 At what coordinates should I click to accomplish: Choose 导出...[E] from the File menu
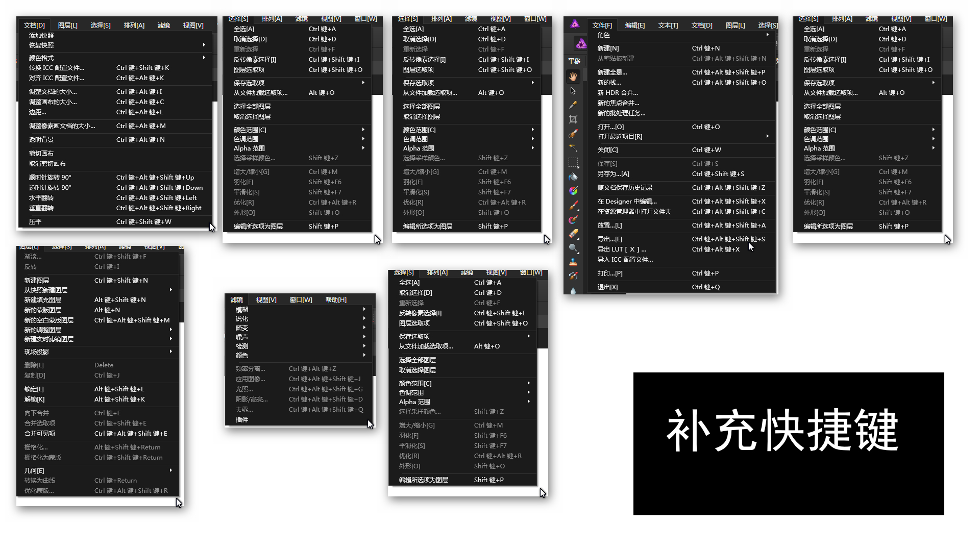610,239
